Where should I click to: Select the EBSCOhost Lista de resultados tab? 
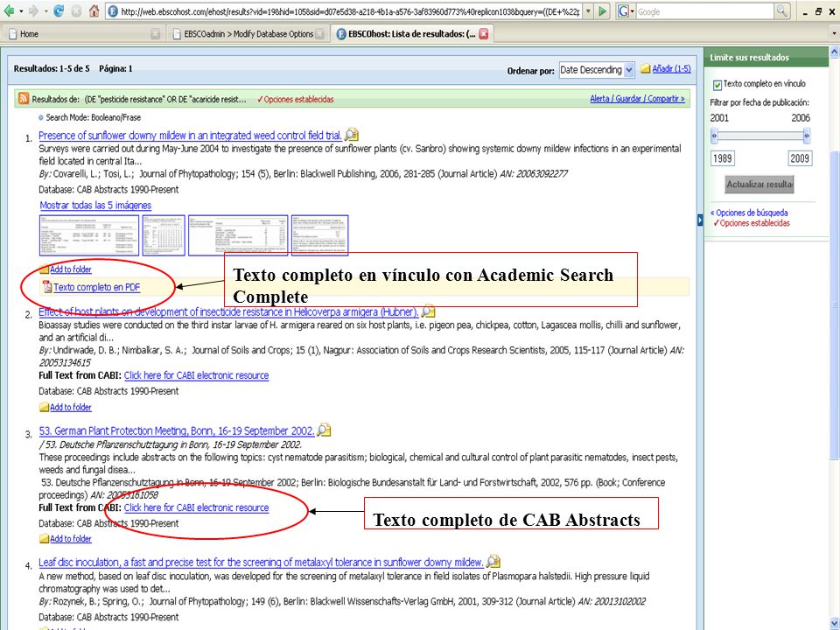pos(412,34)
